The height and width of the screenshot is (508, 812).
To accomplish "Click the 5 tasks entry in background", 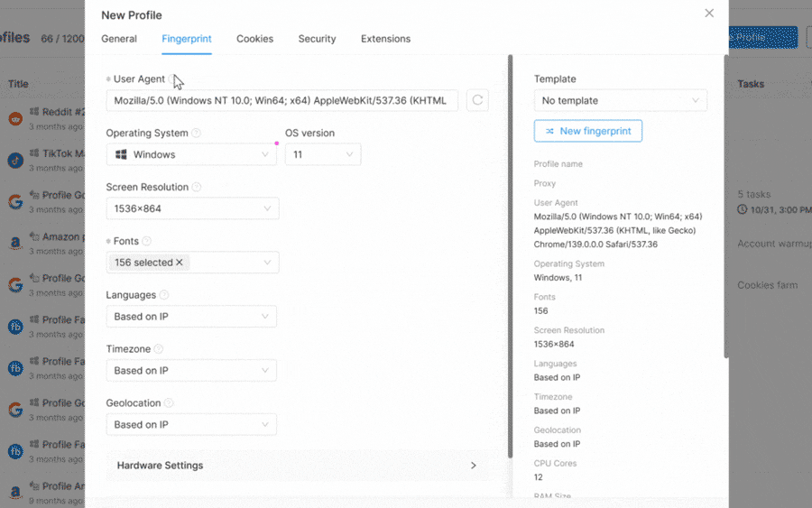I will click(754, 194).
